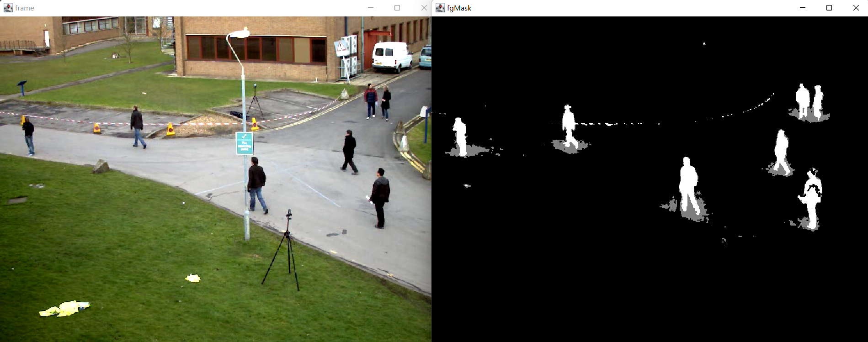
Task: Minimize the frame window
Action: pyautogui.click(x=371, y=8)
